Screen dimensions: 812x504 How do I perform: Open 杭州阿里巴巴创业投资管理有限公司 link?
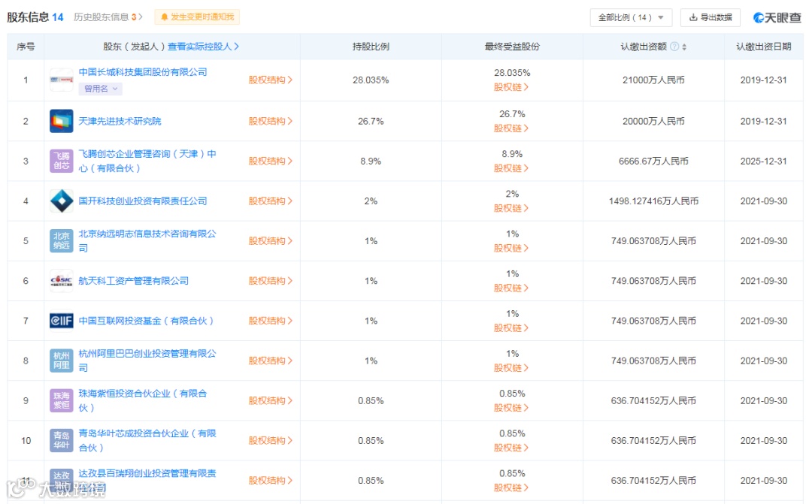coord(147,360)
